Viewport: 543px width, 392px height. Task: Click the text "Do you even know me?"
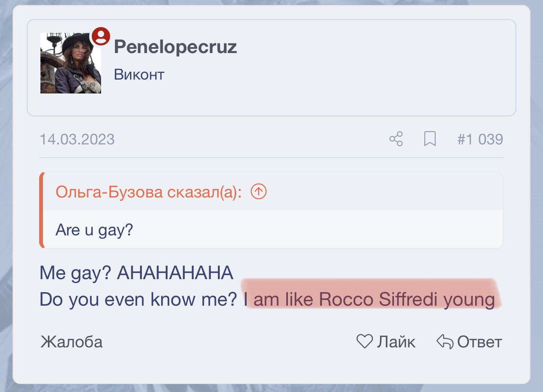click(138, 299)
